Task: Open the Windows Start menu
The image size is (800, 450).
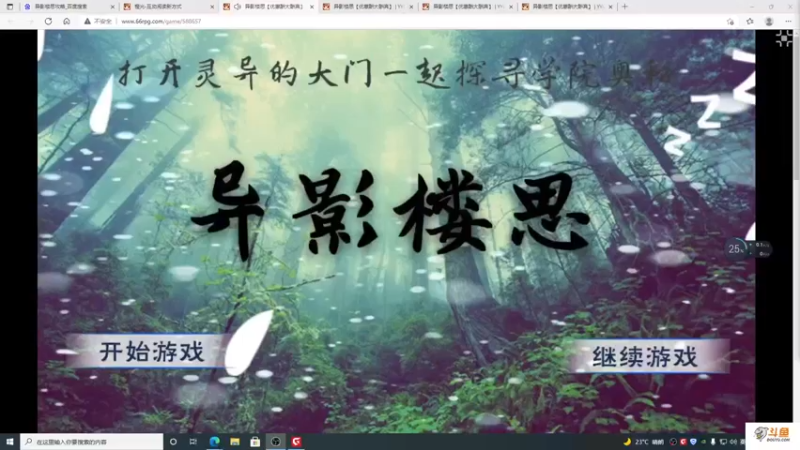Action: coord(10,442)
